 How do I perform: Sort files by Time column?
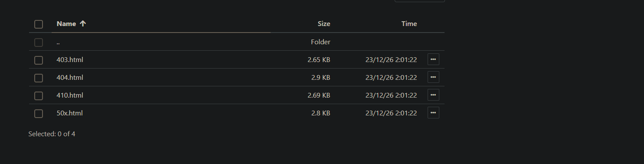409,24
